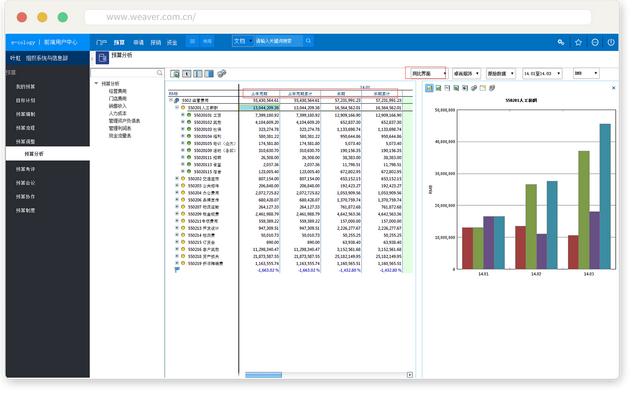The height and width of the screenshot is (393, 640).
Task: Open 人力成本 in the analysis tree
Action: pyautogui.click(x=118, y=113)
